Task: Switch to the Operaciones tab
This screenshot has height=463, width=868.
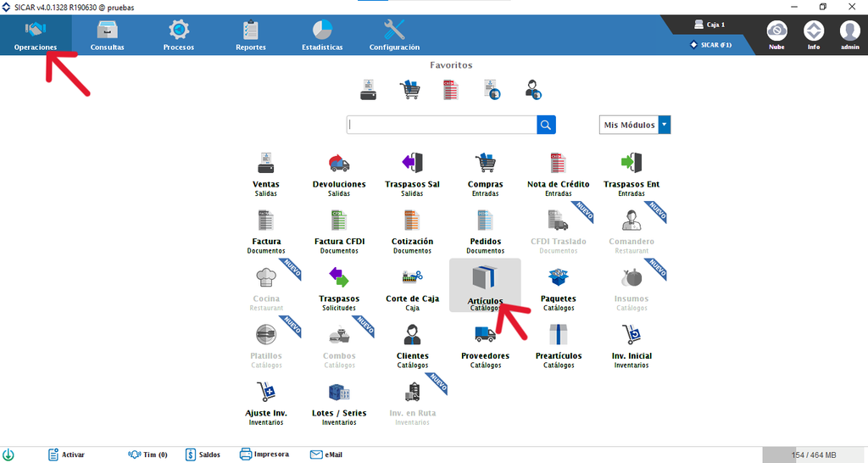Action: [x=36, y=35]
